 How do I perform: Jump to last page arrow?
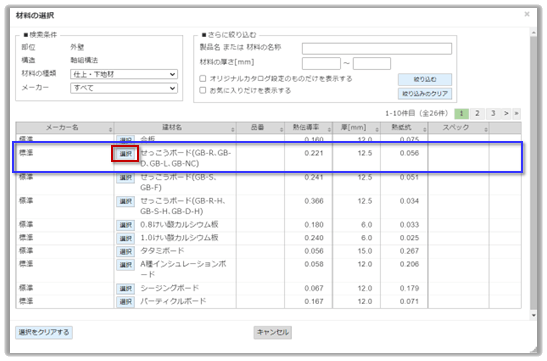pyautogui.click(x=517, y=113)
